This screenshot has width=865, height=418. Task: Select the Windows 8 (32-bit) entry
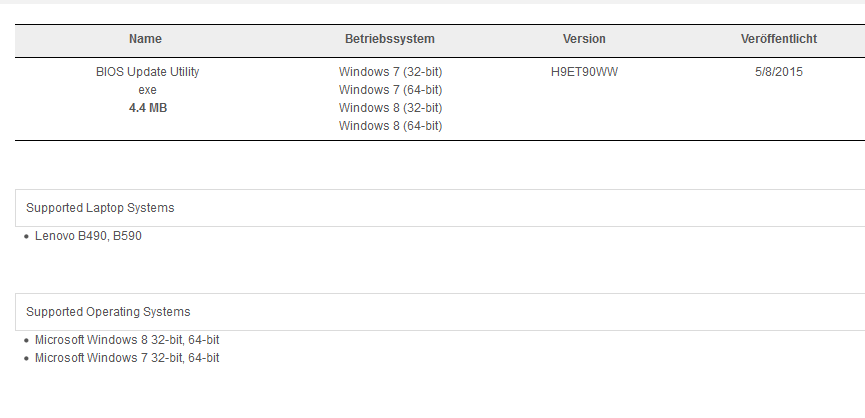pos(390,108)
